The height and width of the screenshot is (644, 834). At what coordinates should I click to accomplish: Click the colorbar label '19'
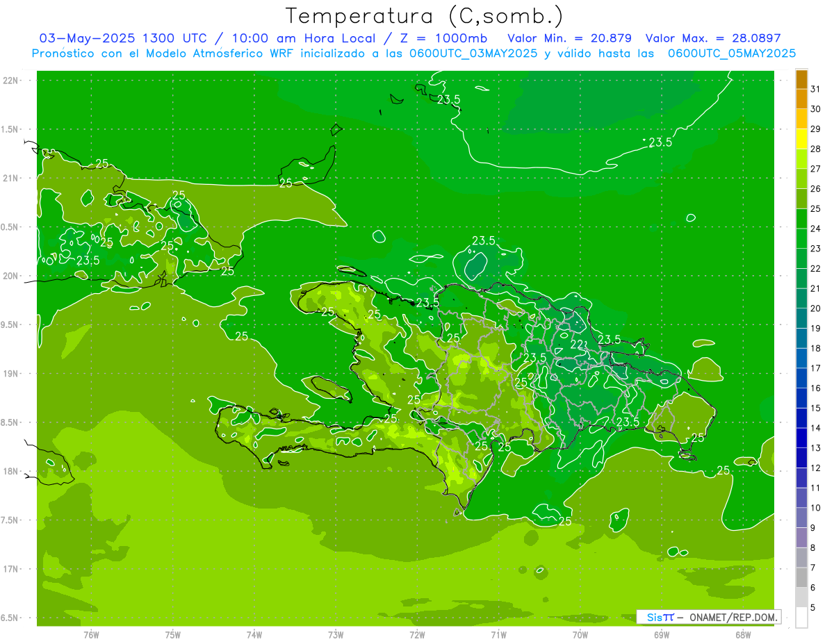point(816,329)
